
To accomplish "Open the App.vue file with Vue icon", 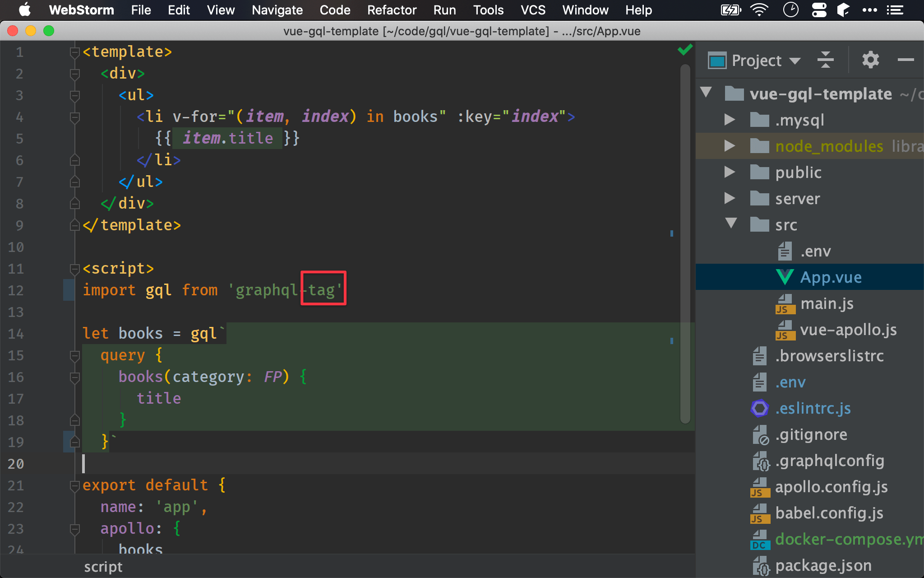I will click(831, 277).
